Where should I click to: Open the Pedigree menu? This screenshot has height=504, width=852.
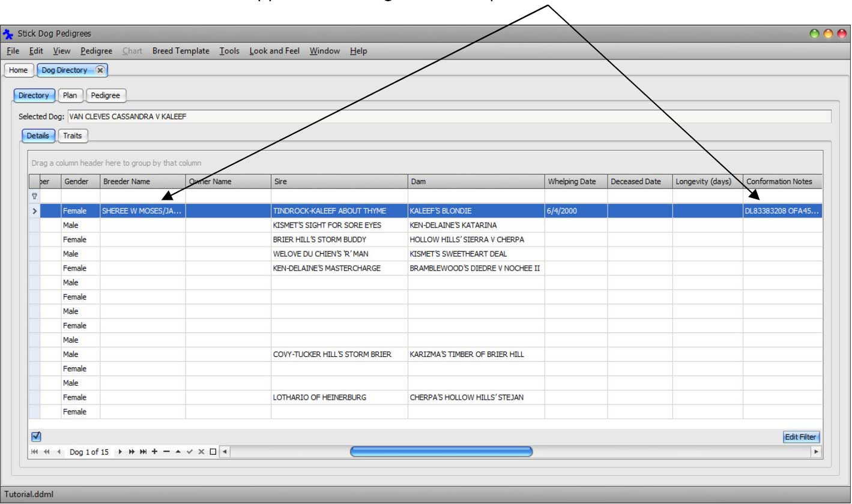tap(96, 51)
